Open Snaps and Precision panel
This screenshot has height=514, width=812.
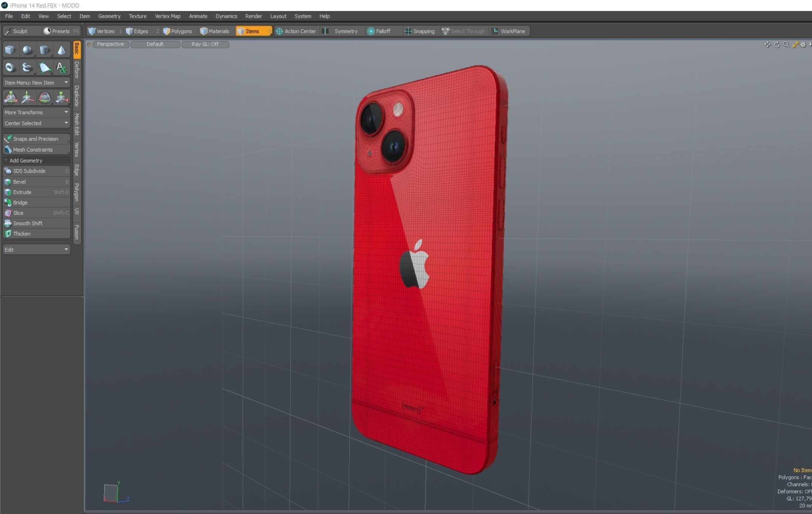(x=36, y=139)
